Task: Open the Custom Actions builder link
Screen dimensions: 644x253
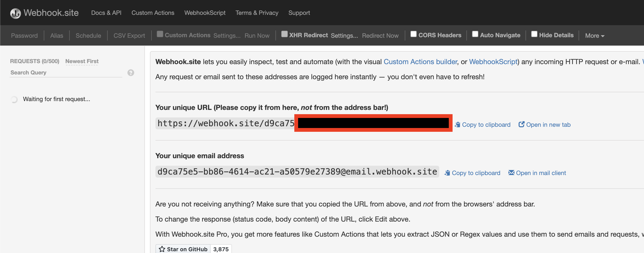Action: point(420,62)
